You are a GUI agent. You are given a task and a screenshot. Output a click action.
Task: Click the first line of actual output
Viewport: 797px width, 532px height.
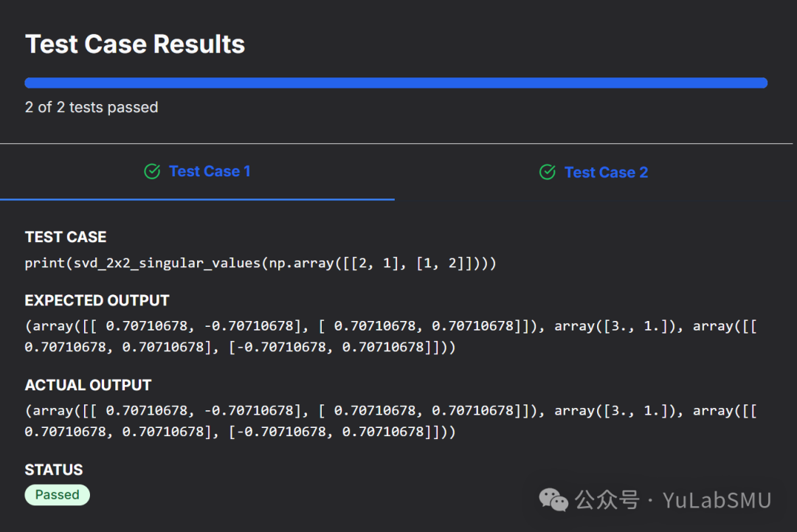(x=391, y=411)
